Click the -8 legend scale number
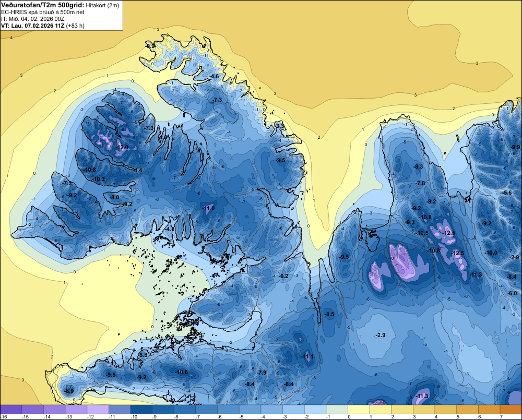522x420 pixels. click(177, 417)
